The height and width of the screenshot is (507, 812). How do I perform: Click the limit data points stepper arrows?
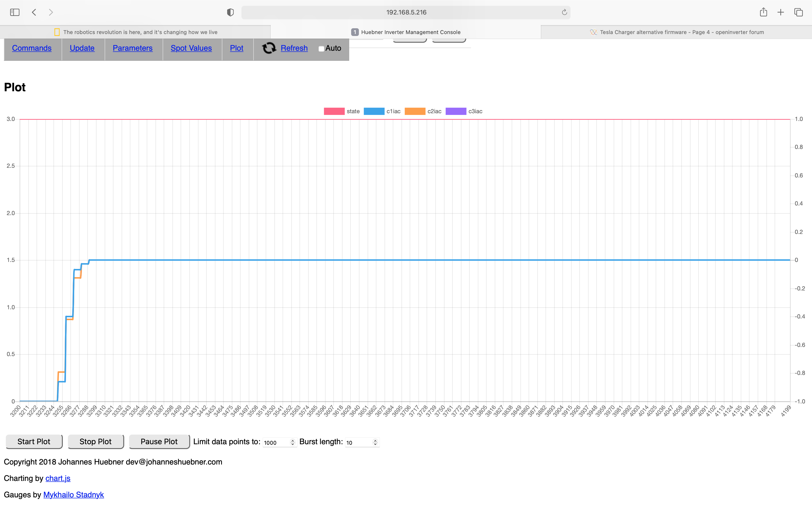(x=293, y=442)
